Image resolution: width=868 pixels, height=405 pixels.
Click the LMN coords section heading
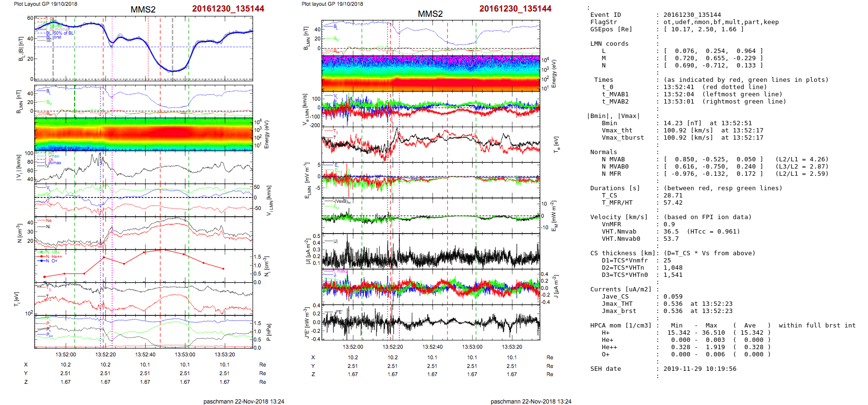point(609,44)
